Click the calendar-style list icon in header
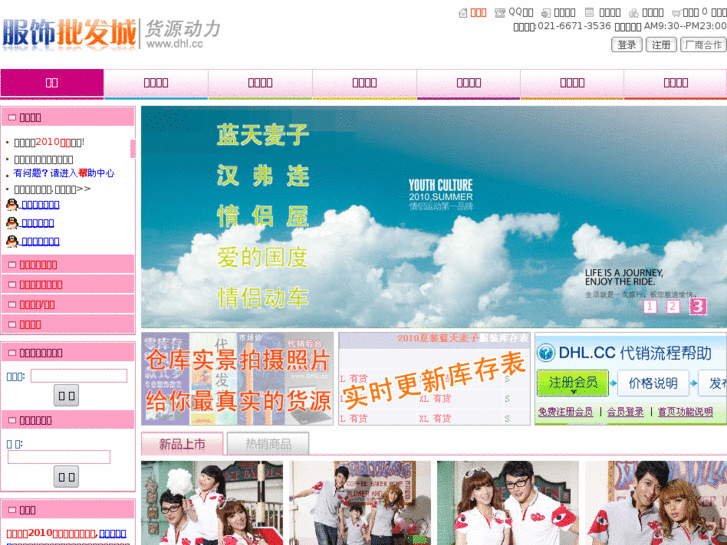 (x=589, y=13)
